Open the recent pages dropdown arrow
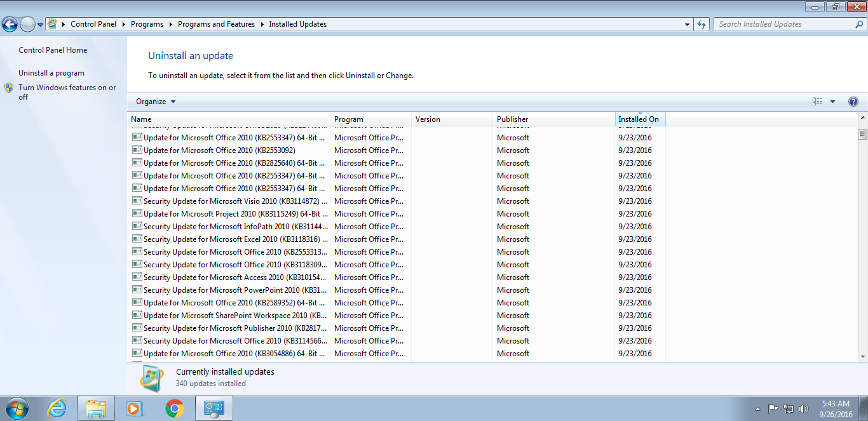The width and height of the screenshot is (868, 421). point(41,25)
